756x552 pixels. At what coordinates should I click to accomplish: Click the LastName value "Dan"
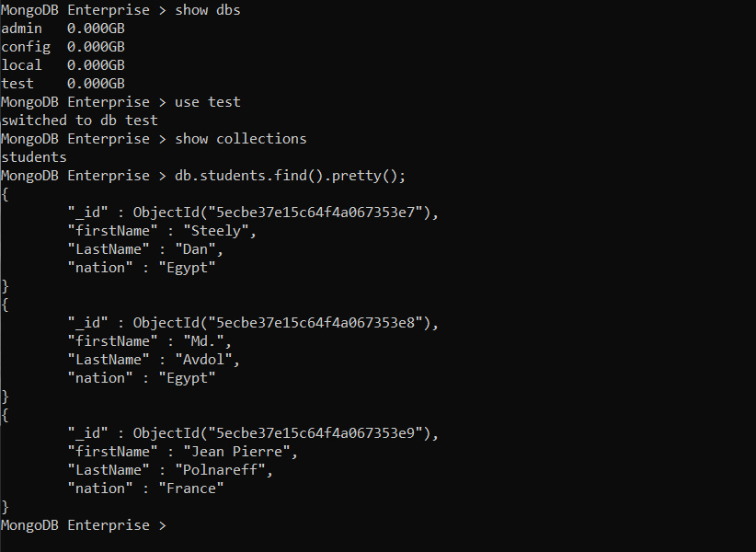click(x=195, y=249)
